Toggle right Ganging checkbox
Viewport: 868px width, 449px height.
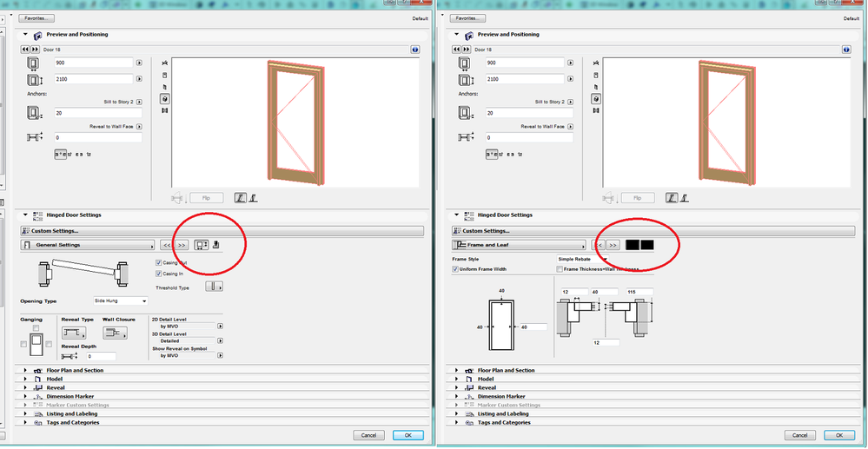[49, 345]
